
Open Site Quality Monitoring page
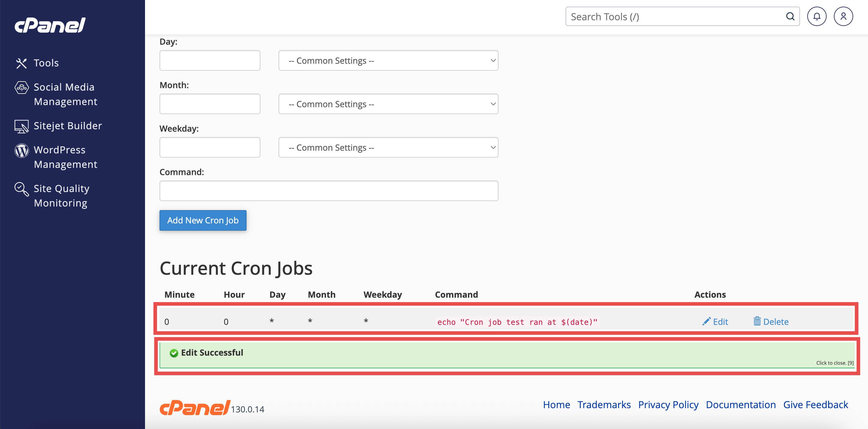tap(61, 196)
